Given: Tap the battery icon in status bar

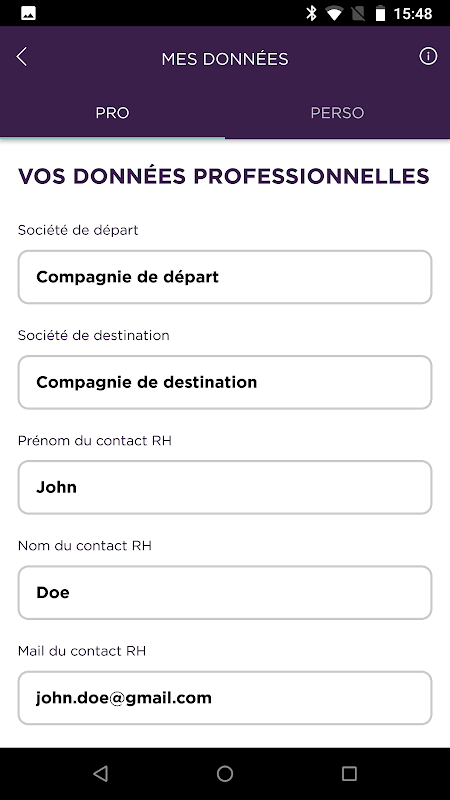Looking at the screenshot, I should click(380, 13).
